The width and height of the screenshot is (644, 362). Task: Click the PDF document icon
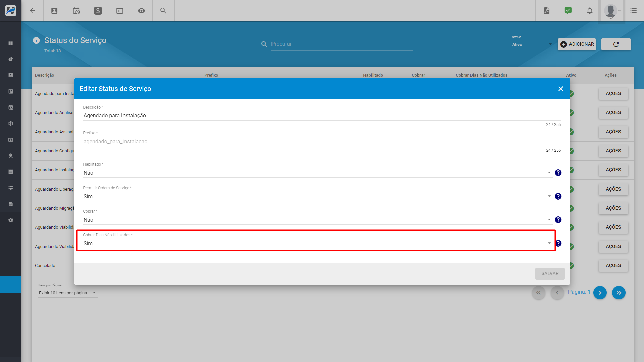[x=547, y=11]
